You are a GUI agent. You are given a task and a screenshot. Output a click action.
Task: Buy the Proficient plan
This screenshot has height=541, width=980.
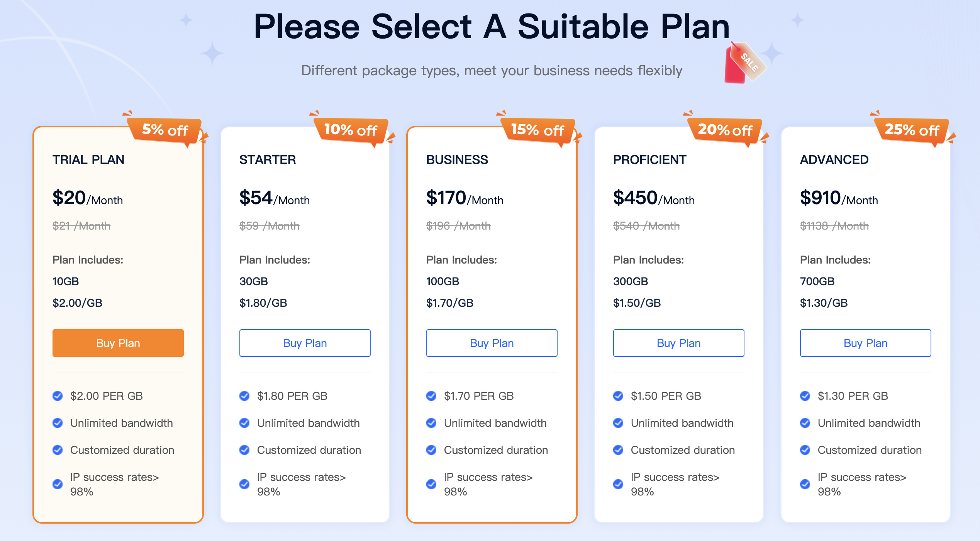[679, 343]
